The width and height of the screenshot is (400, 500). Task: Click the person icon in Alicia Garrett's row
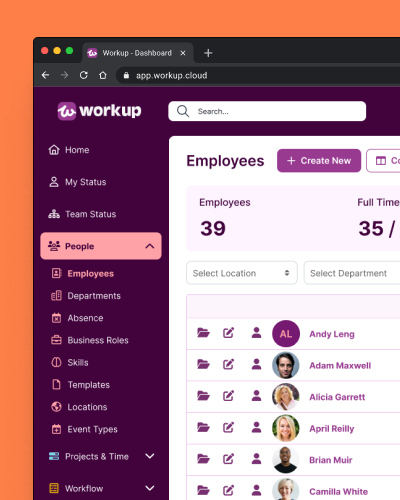click(256, 396)
